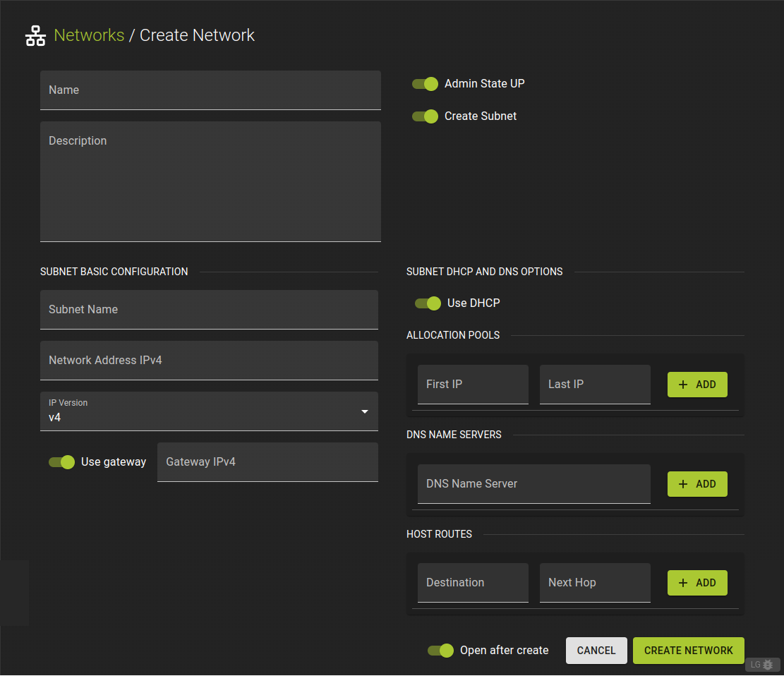Viewport: 784px width, 676px height.
Task: Toggle the Use DHCP switch
Action: (x=428, y=303)
